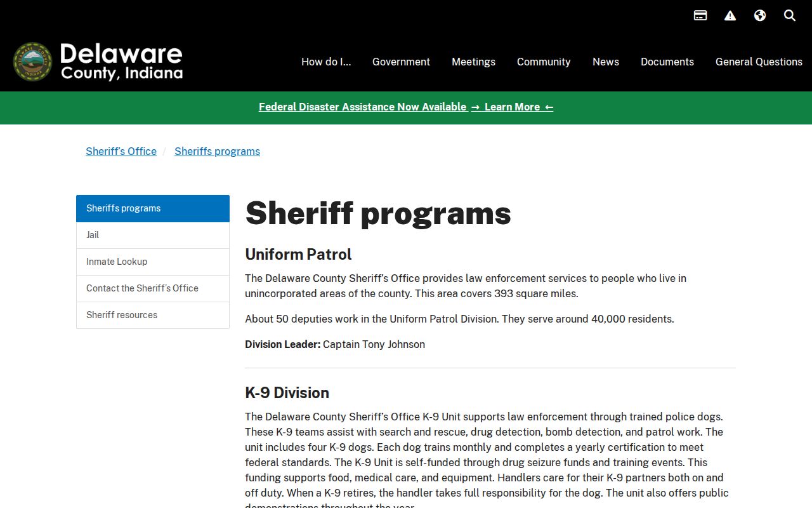This screenshot has width=812, height=508.
Task: Go to Sheriff's Office breadcrumb link
Action: [x=121, y=151]
